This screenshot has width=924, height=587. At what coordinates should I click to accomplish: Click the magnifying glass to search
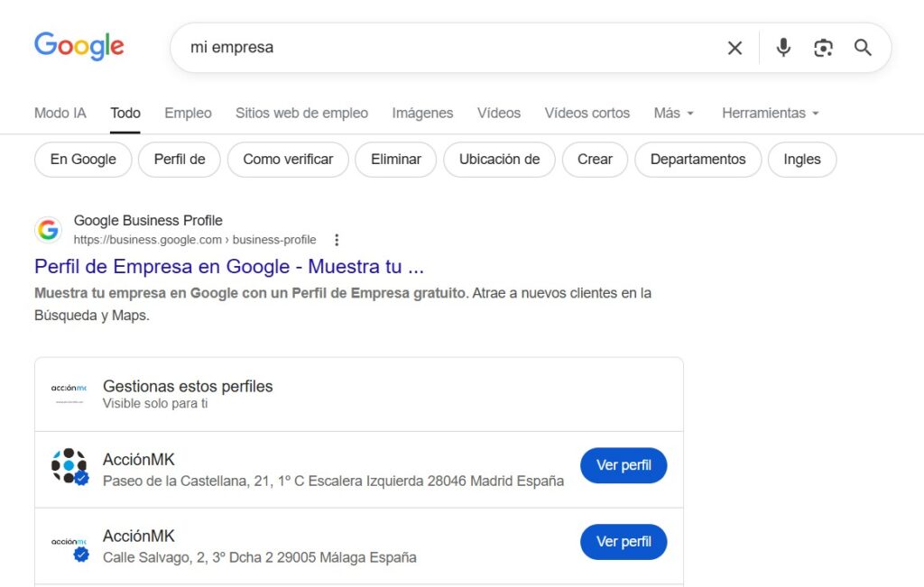(863, 48)
